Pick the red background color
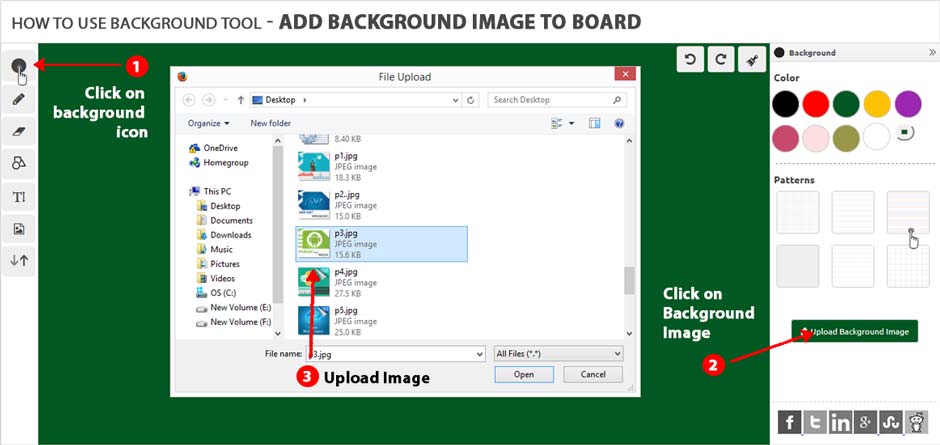Image resolution: width=940 pixels, height=445 pixels. pyautogui.click(x=816, y=104)
